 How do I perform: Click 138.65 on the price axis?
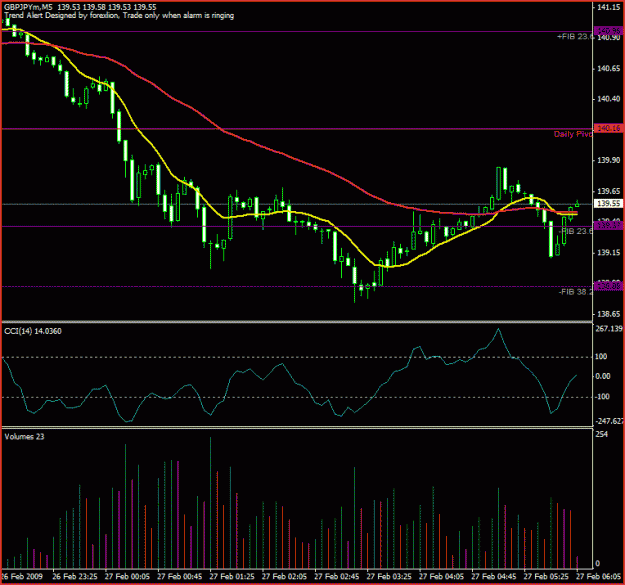(609, 314)
